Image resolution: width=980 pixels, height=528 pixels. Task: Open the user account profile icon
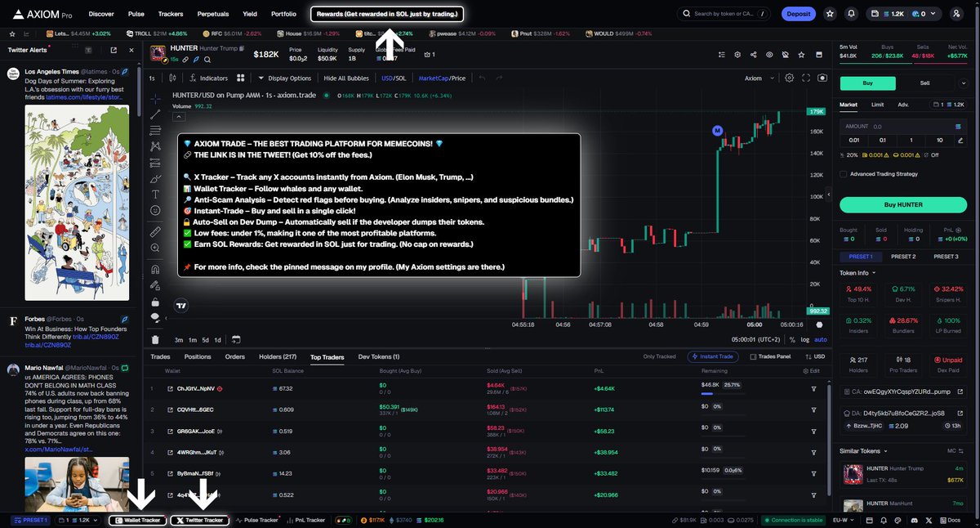click(956, 14)
